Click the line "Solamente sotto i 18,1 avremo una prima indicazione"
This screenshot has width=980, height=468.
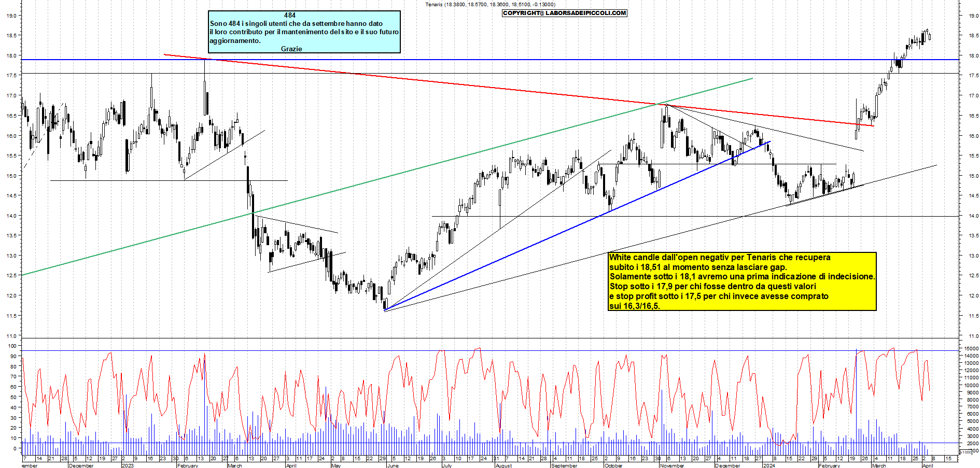click(742, 277)
